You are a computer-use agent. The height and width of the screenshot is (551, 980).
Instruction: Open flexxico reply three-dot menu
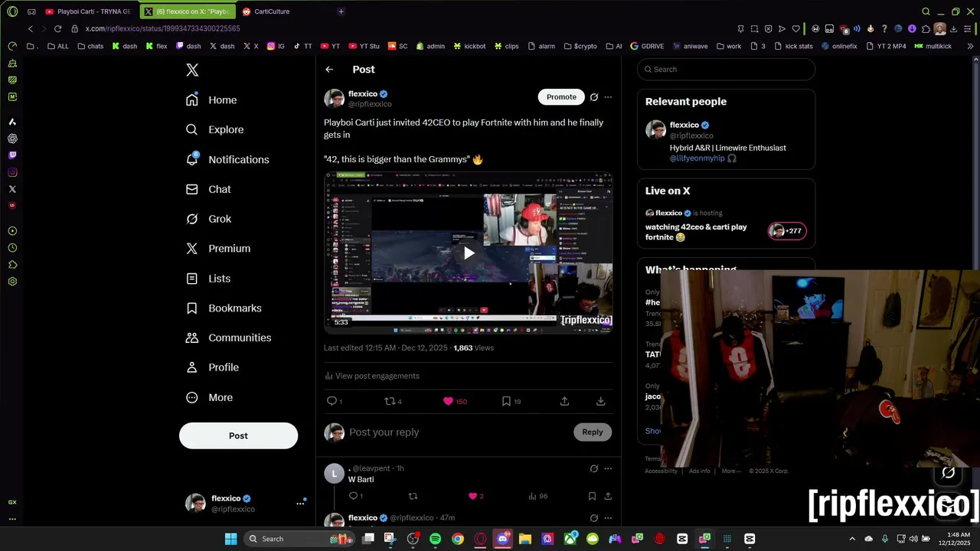pos(608,518)
